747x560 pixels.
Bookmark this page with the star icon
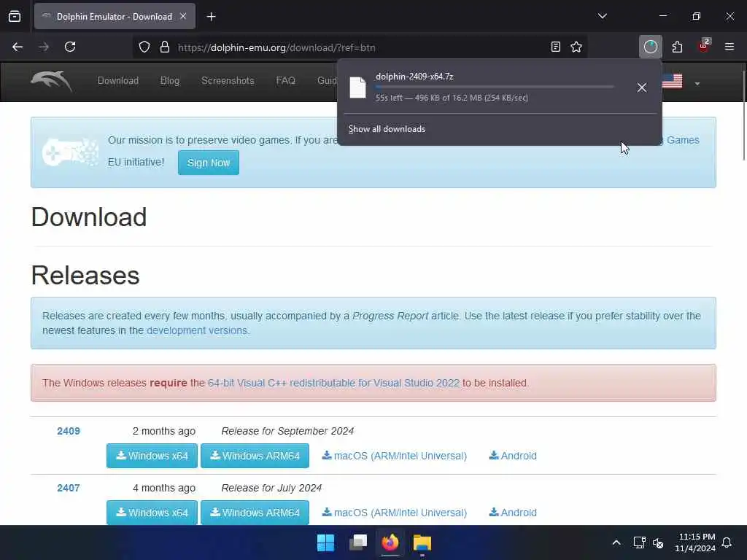tap(576, 47)
